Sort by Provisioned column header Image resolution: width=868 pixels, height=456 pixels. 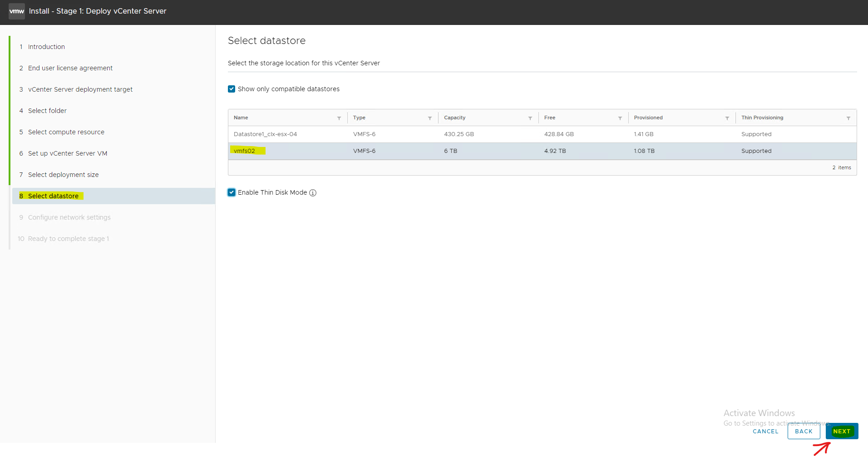coord(648,118)
